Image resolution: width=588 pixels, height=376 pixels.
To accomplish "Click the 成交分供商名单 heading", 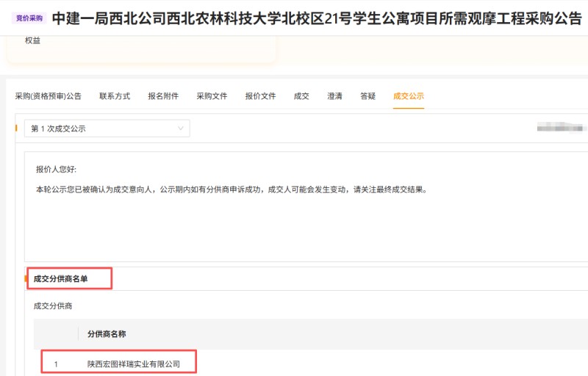I will 60,278.
